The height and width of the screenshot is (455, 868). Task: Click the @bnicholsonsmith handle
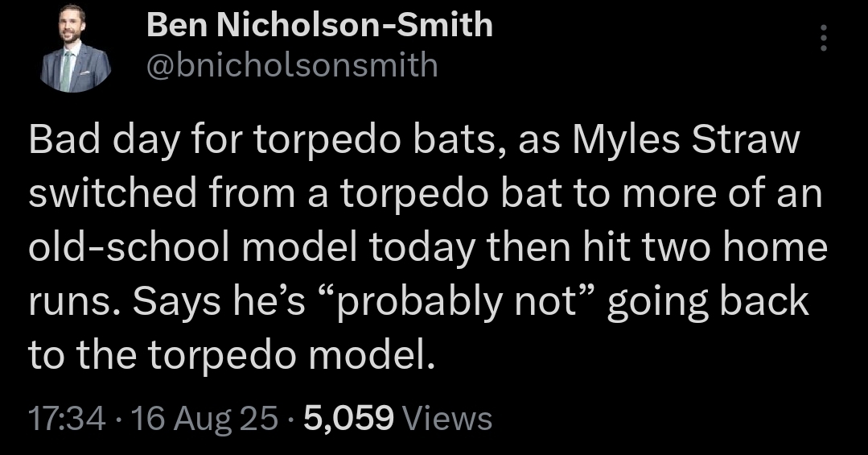point(292,64)
